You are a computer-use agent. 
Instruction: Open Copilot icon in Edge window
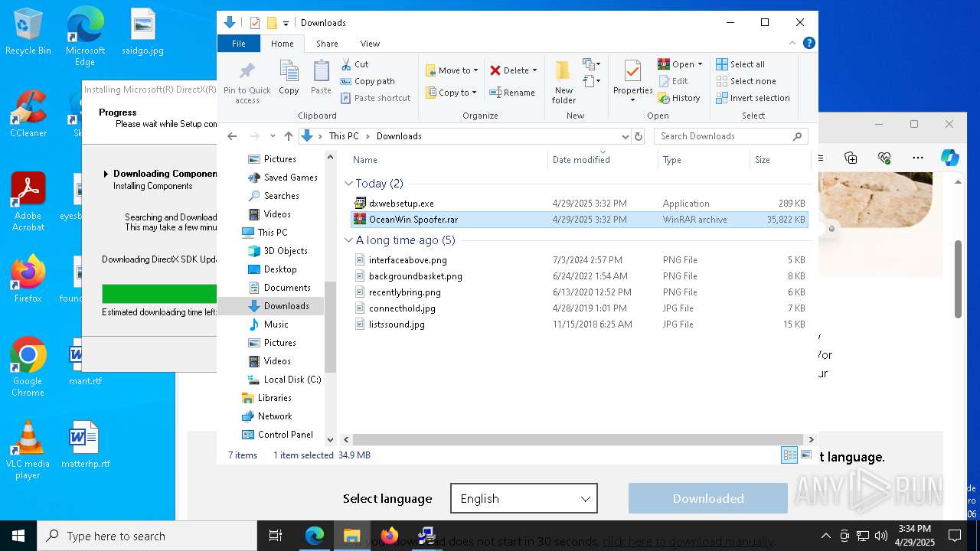949,158
